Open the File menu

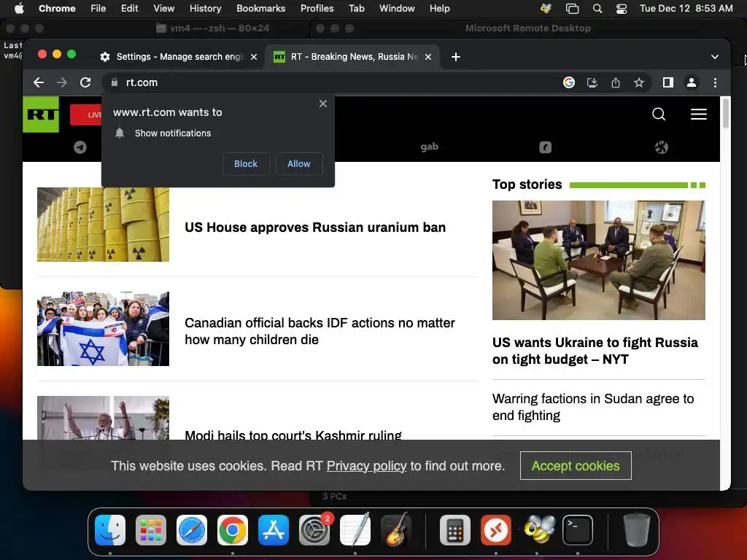tap(98, 8)
